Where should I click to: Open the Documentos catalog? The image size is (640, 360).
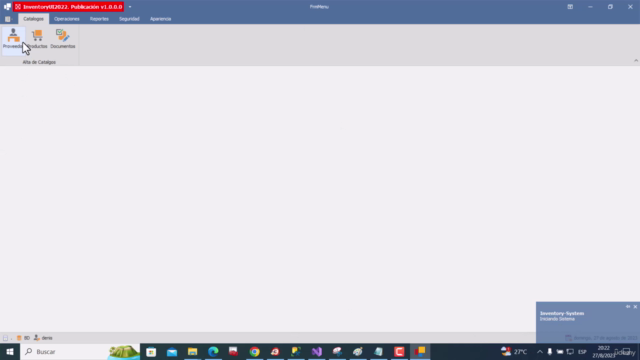[x=62, y=39]
